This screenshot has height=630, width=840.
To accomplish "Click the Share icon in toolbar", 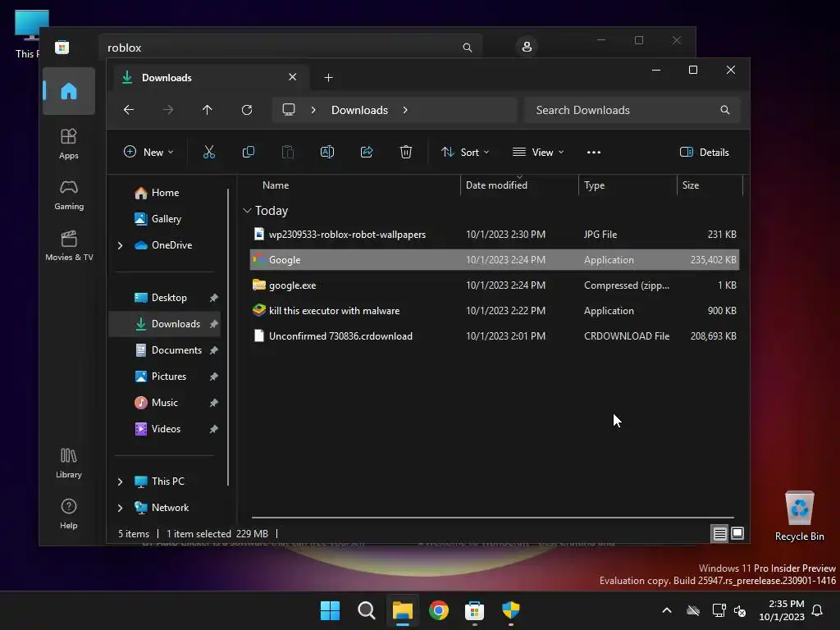I will pyautogui.click(x=367, y=152).
